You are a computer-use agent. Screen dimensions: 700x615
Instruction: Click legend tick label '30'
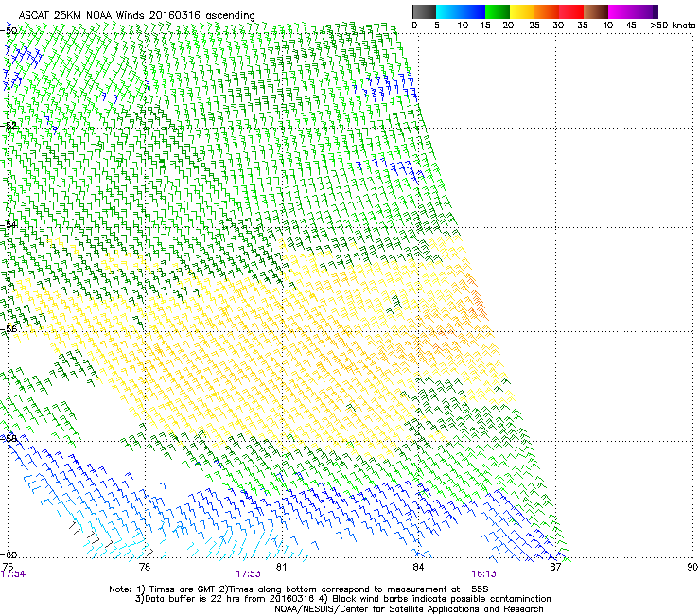[558, 25]
